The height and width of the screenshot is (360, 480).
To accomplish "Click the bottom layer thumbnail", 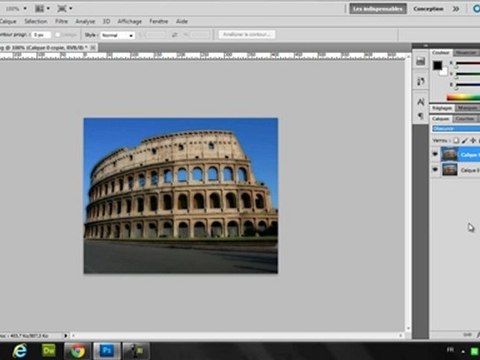I will pyautogui.click(x=450, y=170).
